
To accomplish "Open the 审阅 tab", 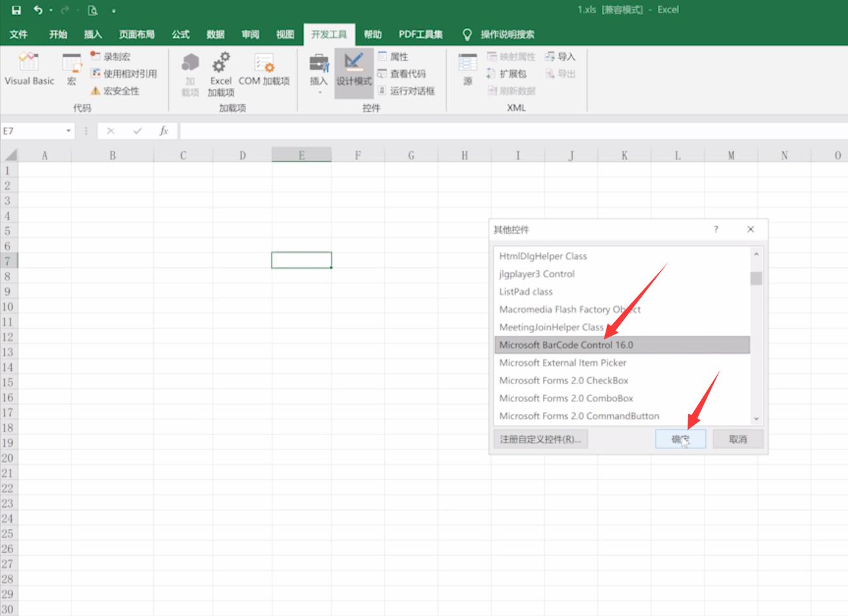I will coord(250,34).
